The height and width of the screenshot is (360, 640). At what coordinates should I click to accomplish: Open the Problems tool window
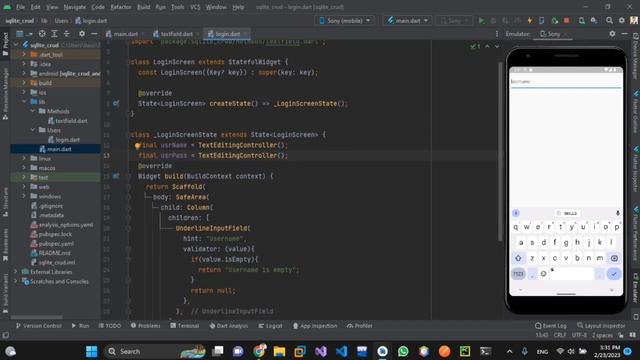click(146, 326)
